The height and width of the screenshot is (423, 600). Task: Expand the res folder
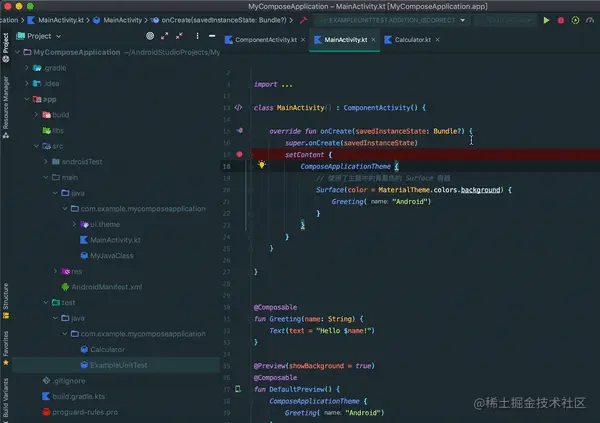[x=55, y=271]
